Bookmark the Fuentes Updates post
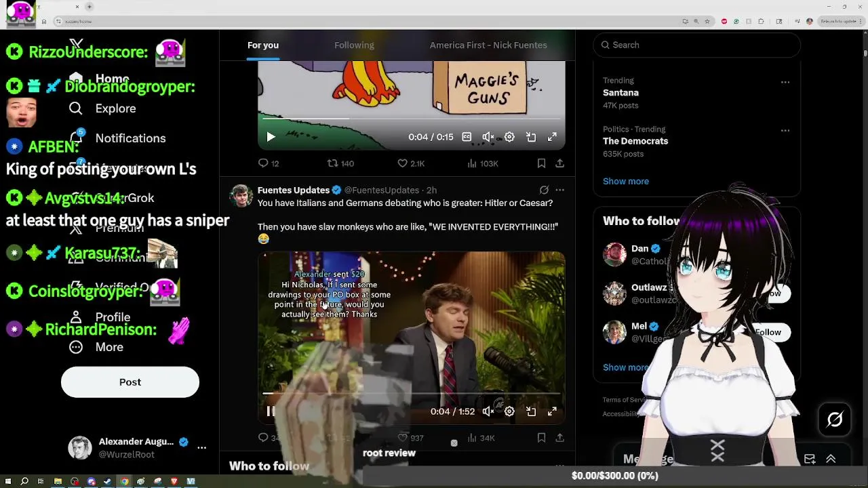 [541, 438]
